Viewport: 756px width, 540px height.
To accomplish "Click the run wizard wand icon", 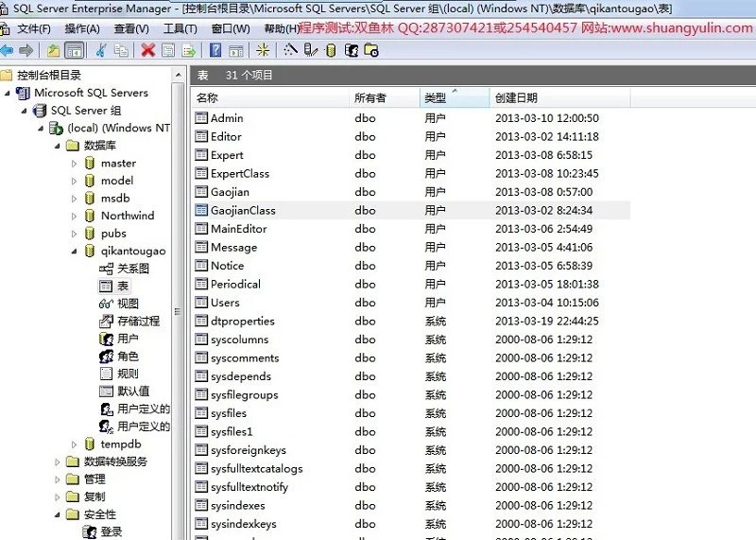I will pos(290,50).
